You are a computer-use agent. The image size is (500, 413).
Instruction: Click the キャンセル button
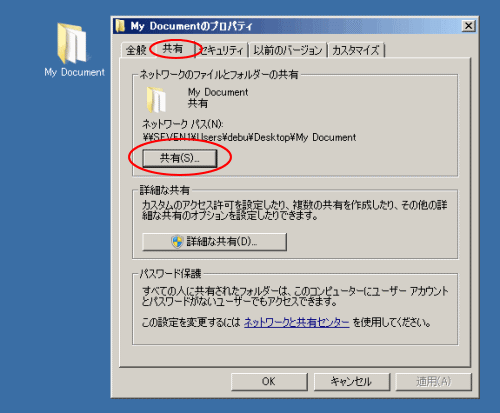tap(351, 381)
